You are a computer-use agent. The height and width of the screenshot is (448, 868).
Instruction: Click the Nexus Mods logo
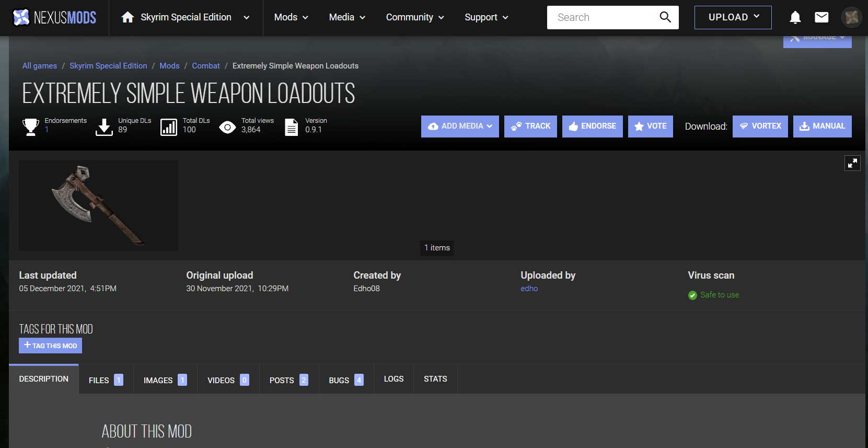pos(54,18)
